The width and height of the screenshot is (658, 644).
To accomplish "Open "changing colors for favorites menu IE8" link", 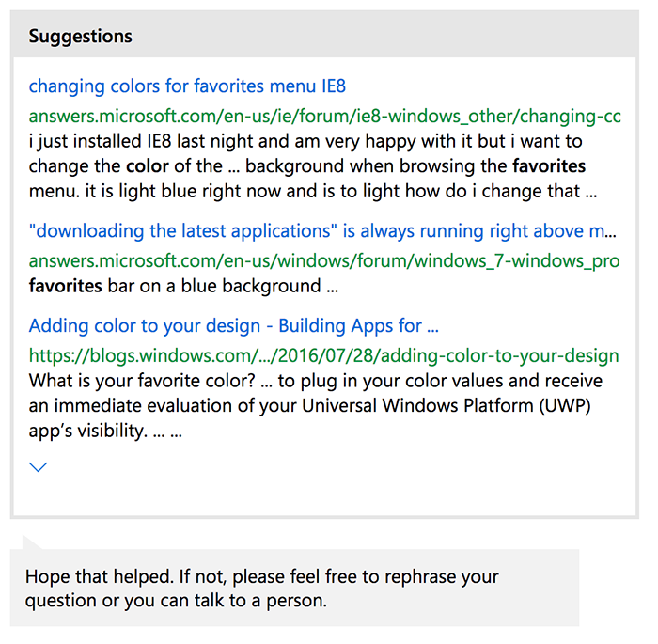I will (x=187, y=86).
